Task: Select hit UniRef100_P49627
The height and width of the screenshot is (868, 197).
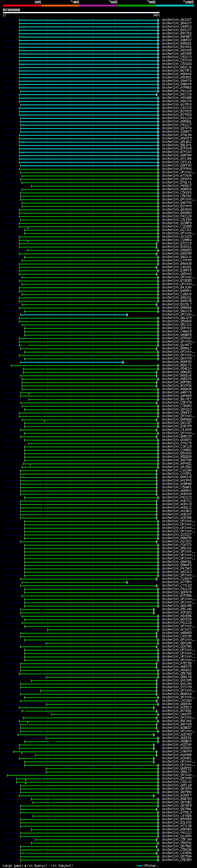Action: pos(177,186)
